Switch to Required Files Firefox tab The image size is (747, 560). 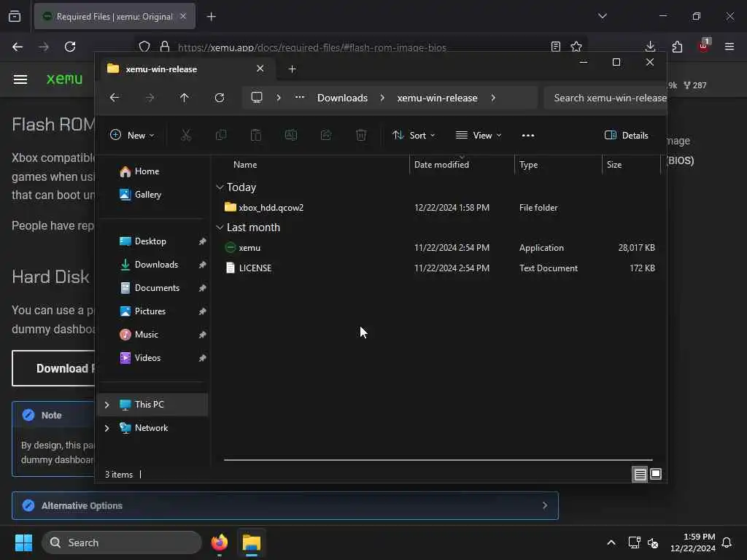coord(115,17)
